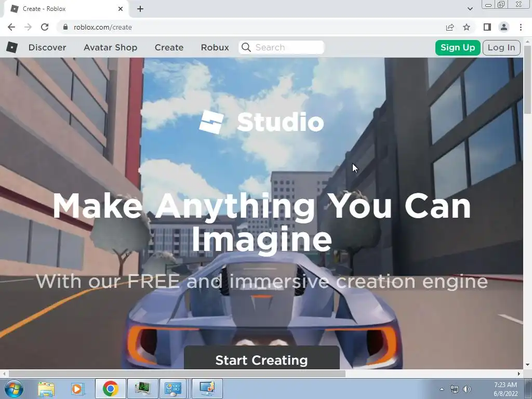Launch Windows Media Player from taskbar

coord(77,389)
